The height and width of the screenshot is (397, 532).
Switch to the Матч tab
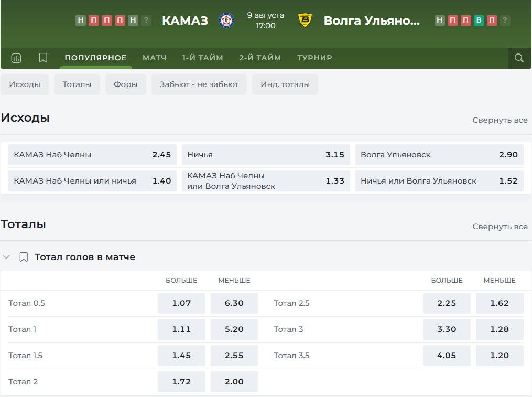click(x=155, y=58)
